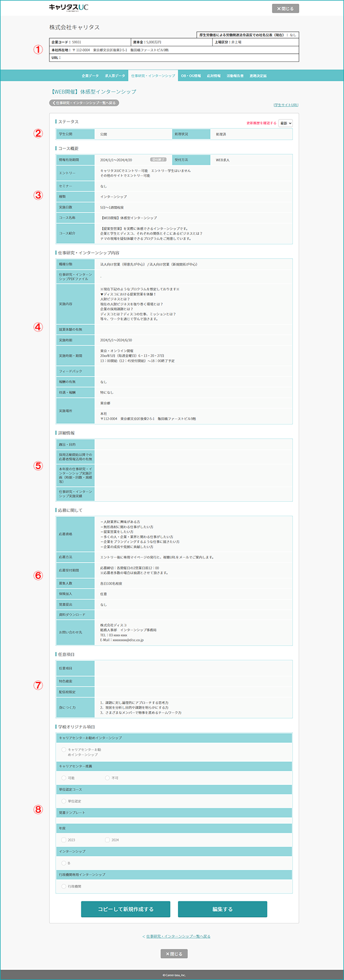Click the 応募方法 description text
The height and width of the screenshot is (980, 344).
157,557
